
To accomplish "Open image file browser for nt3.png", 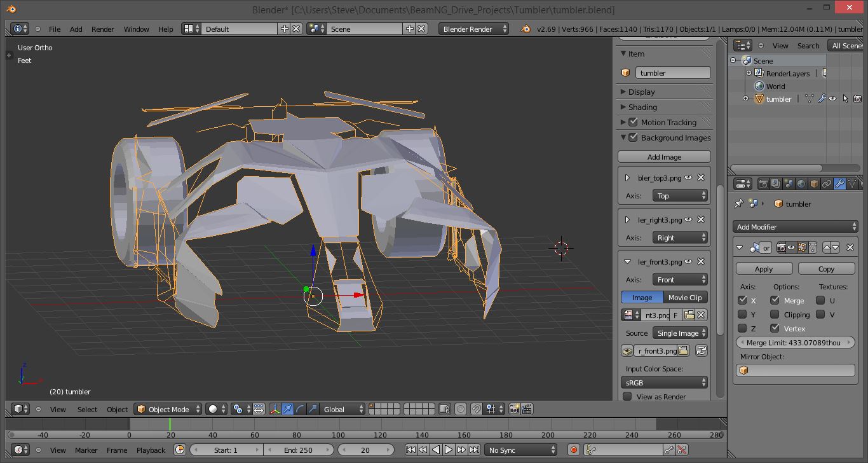I will click(689, 315).
